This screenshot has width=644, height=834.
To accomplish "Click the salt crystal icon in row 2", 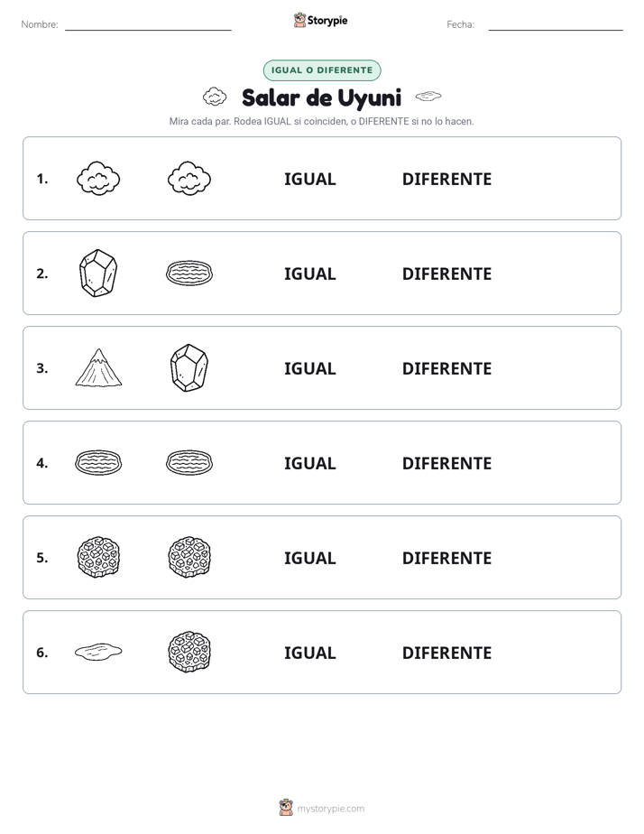I will point(98,273).
